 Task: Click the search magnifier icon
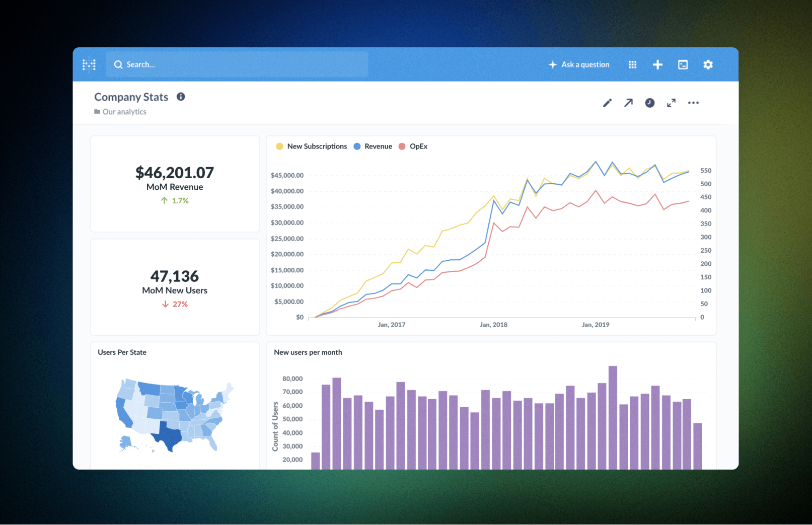click(118, 64)
